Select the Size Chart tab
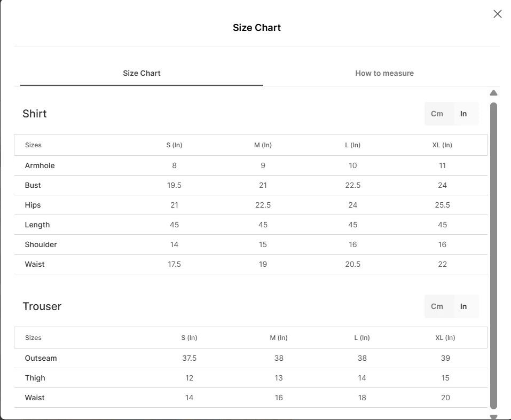Viewport: 511px width, 420px height. tap(141, 73)
